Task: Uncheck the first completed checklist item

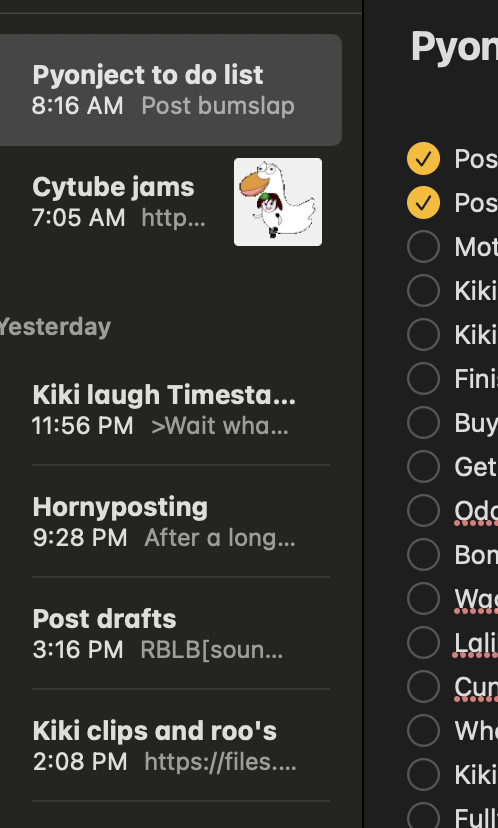Action: click(424, 158)
